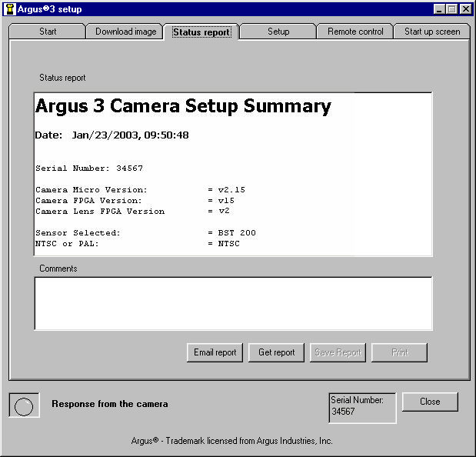Open the Remote control tab
The image size is (476, 457).
point(355,32)
